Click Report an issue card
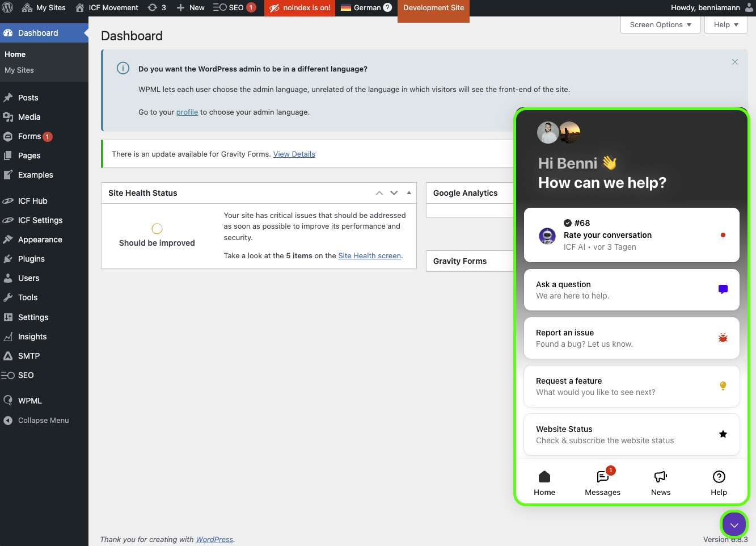 click(x=632, y=338)
